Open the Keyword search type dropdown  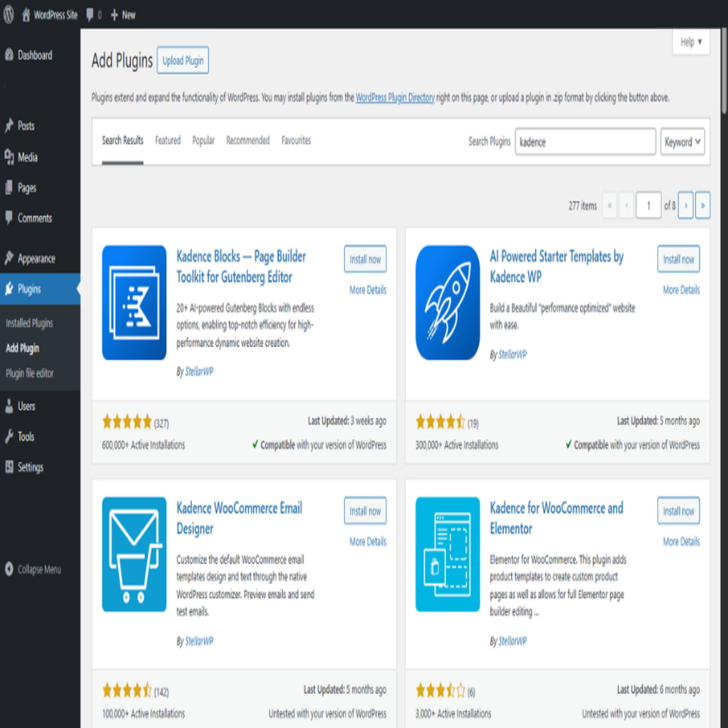click(682, 142)
